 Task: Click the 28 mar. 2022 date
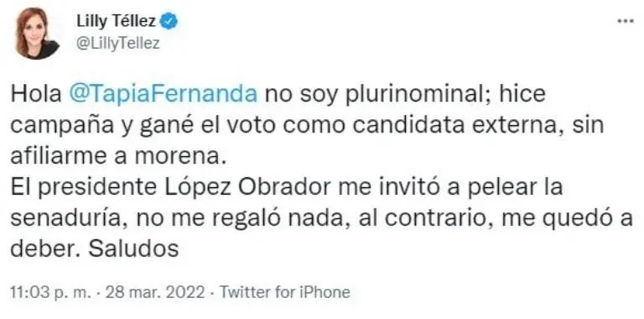(155, 292)
